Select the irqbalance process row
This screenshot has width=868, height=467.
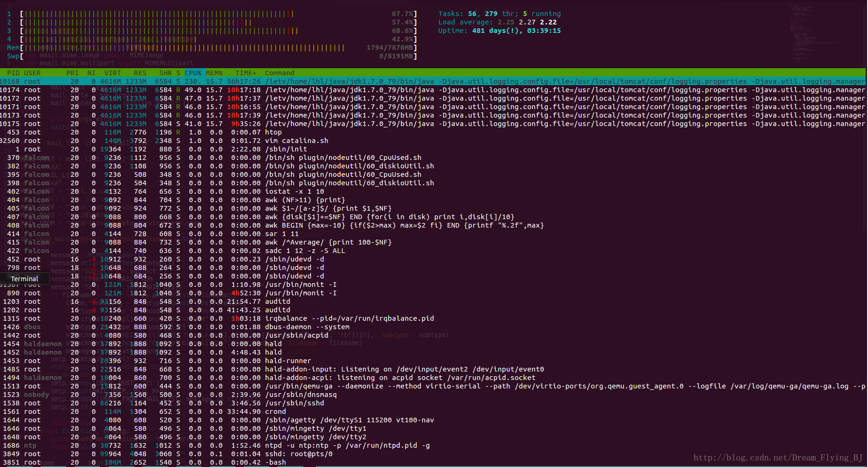(x=433, y=318)
